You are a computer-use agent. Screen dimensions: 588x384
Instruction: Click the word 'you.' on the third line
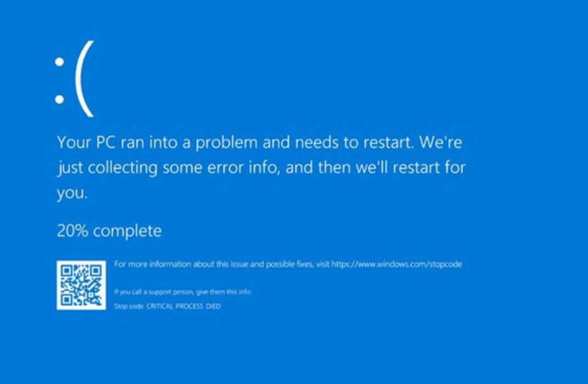[72, 194]
